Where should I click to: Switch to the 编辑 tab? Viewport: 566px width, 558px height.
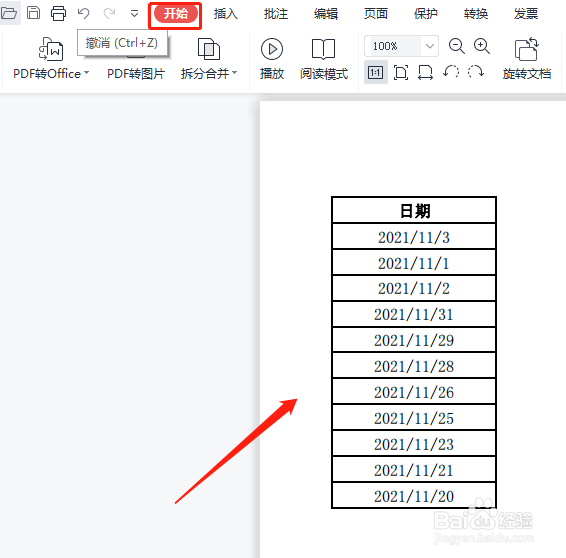pyautogui.click(x=326, y=14)
